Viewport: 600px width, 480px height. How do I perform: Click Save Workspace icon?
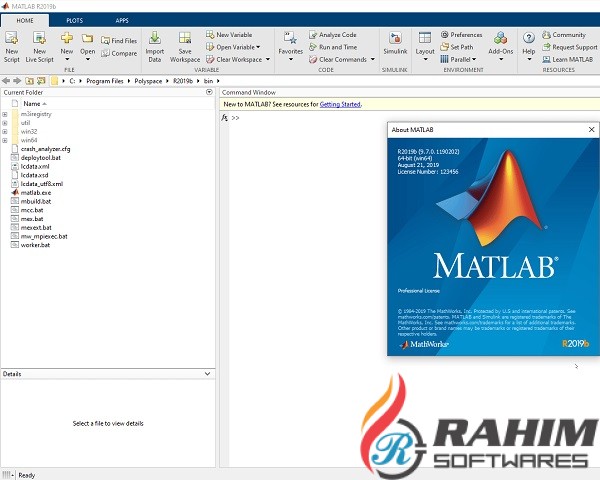point(185,38)
